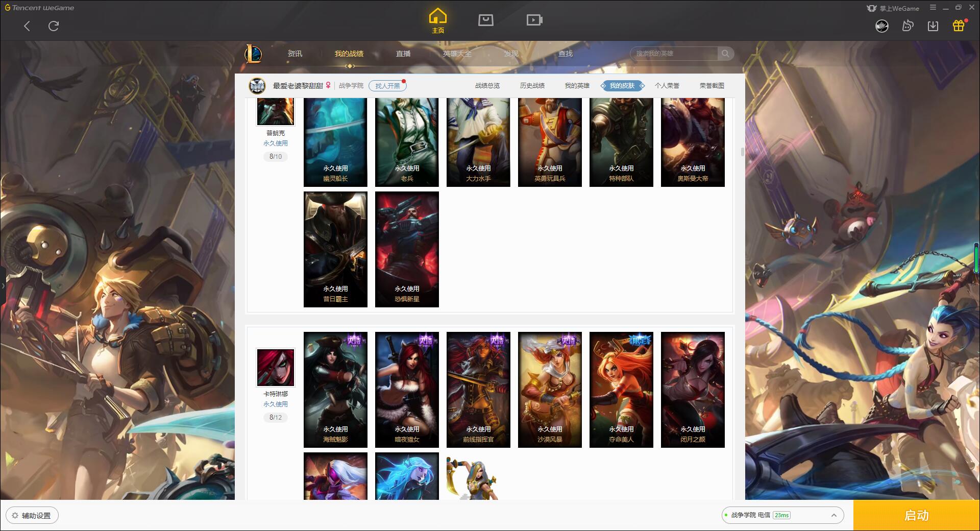Open the hamburger menu icon
The height and width of the screenshot is (531, 980).
[x=933, y=8]
